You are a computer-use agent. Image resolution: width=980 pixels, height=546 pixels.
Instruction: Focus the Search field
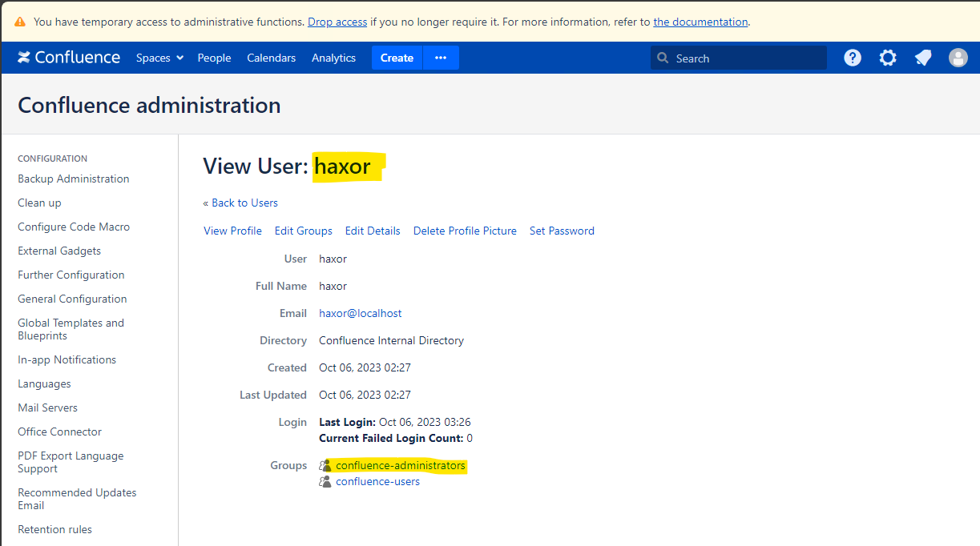(x=738, y=58)
